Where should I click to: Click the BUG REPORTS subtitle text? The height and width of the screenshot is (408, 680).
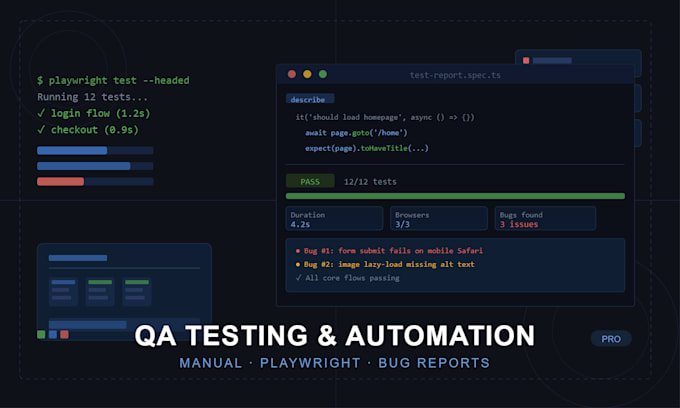(434, 363)
